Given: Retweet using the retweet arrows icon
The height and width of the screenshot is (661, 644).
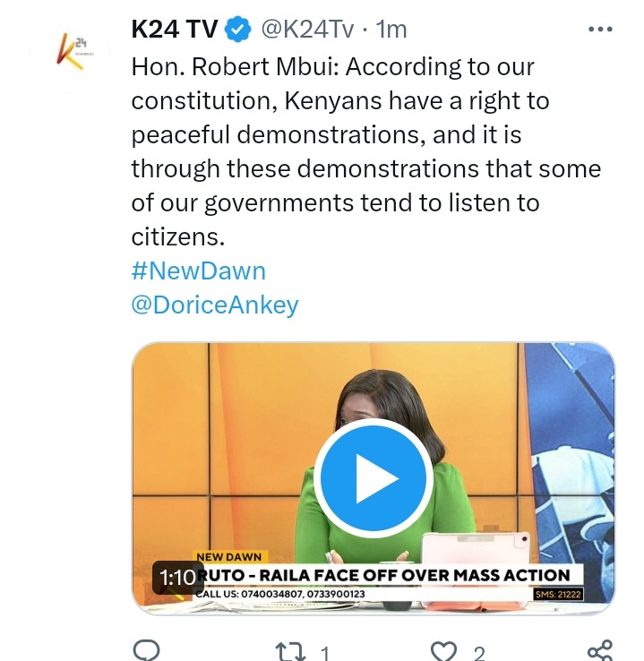Looking at the screenshot, I should [x=290, y=652].
